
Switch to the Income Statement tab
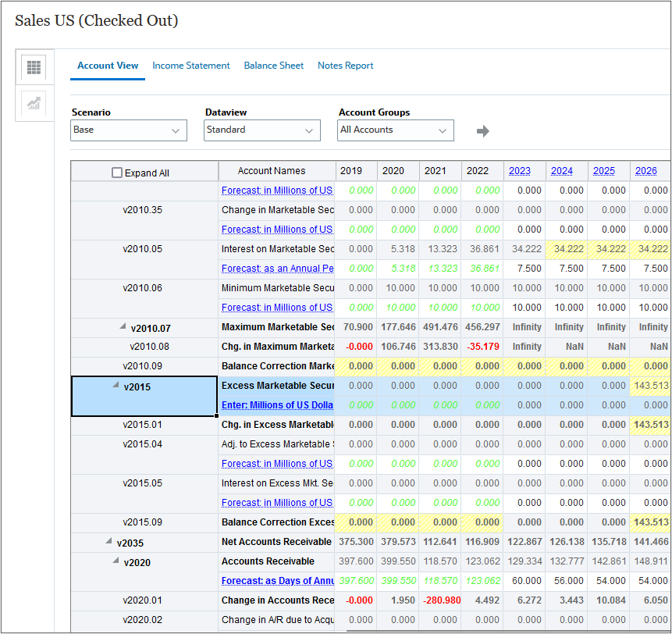[191, 66]
